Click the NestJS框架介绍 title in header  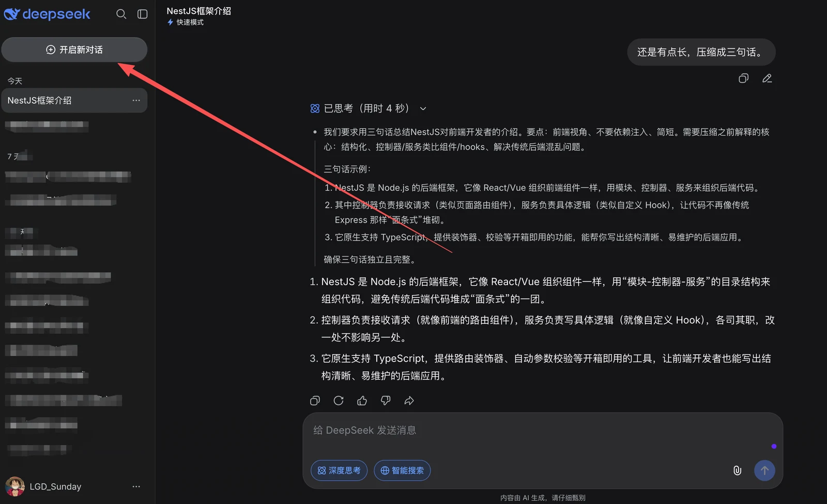pos(198,11)
